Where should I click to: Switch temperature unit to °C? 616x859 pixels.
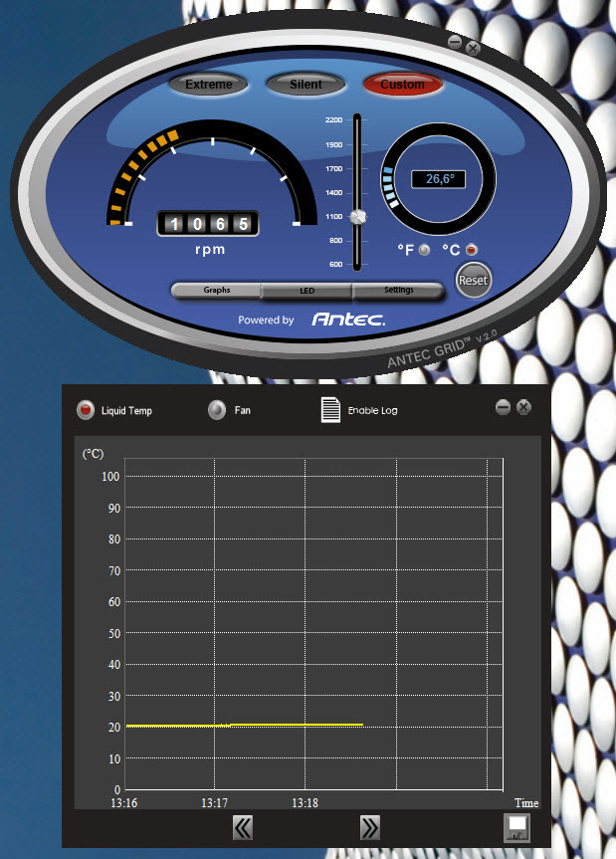coord(472,250)
